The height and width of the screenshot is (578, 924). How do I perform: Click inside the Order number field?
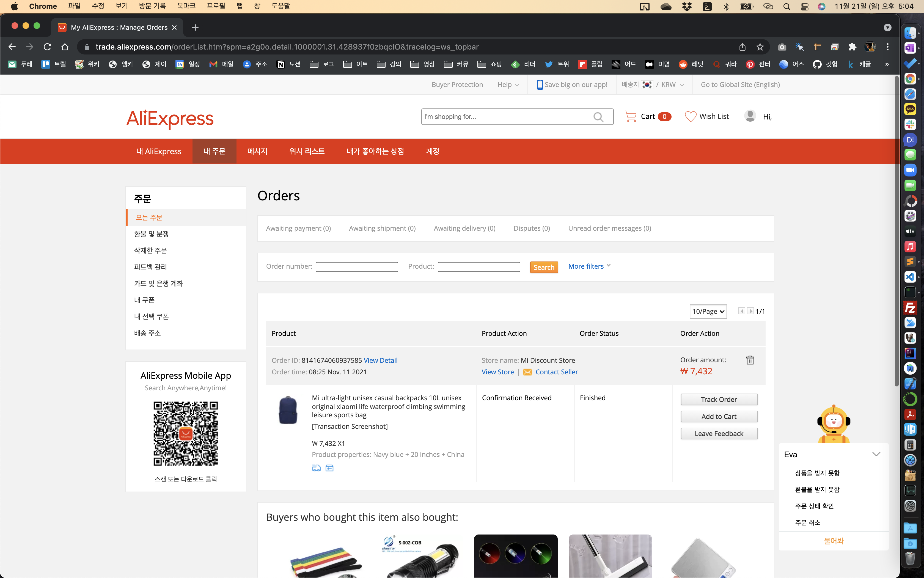tap(357, 267)
